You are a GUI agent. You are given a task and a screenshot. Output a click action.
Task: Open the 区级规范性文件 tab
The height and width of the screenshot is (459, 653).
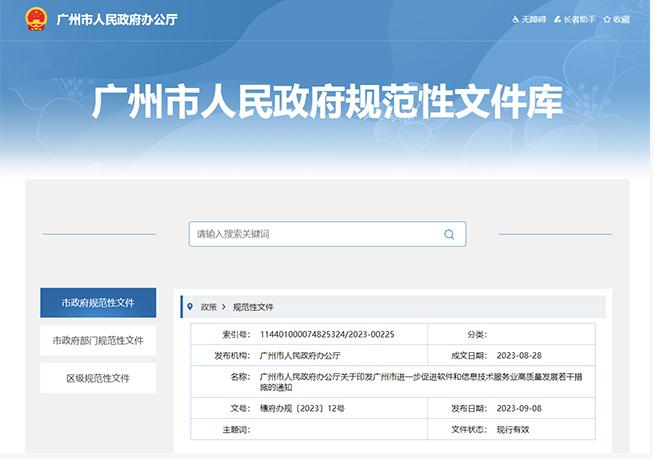pyautogui.click(x=97, y=378)
